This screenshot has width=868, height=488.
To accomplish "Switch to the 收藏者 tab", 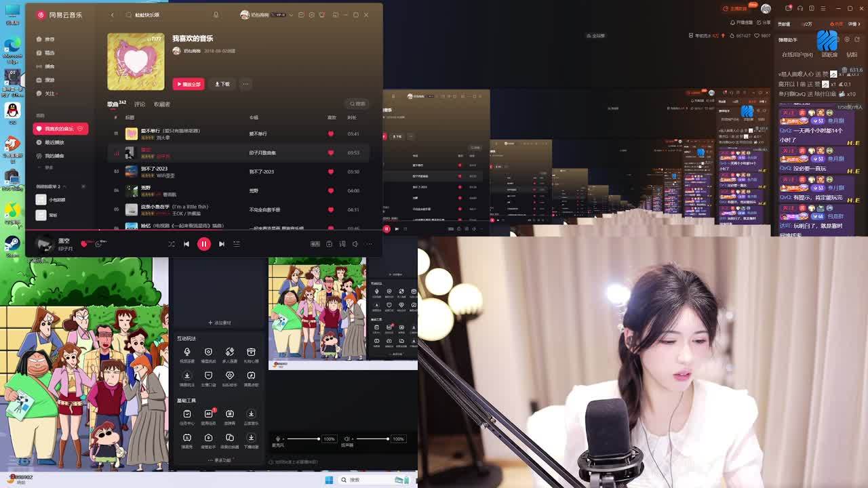I will (162, 104).
